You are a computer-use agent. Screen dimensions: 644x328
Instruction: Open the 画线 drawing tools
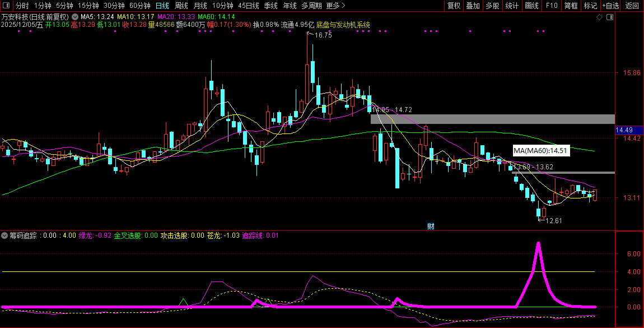[x=531, y=6]
